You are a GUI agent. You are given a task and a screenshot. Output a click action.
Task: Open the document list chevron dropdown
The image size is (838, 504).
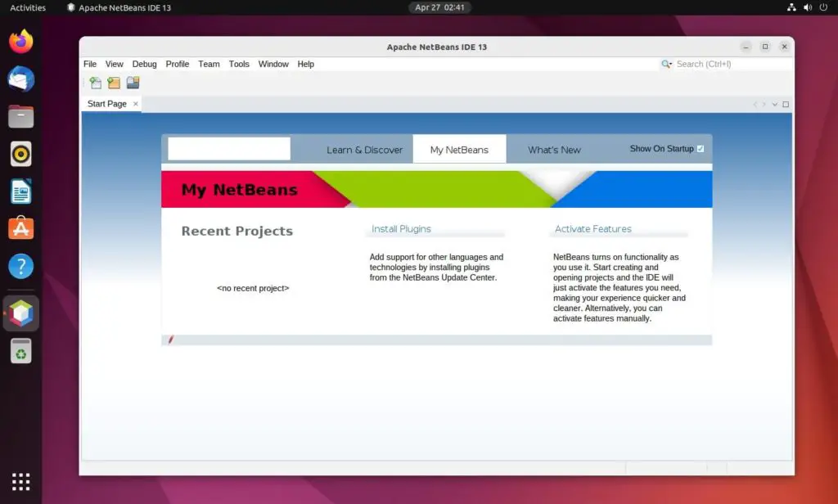pyautogui.click(x=774, y=104)
